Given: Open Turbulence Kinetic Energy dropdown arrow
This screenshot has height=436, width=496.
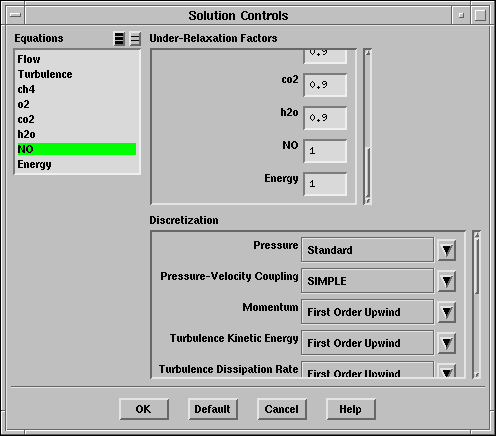Looking at the screenshot, I should [447, 343].
